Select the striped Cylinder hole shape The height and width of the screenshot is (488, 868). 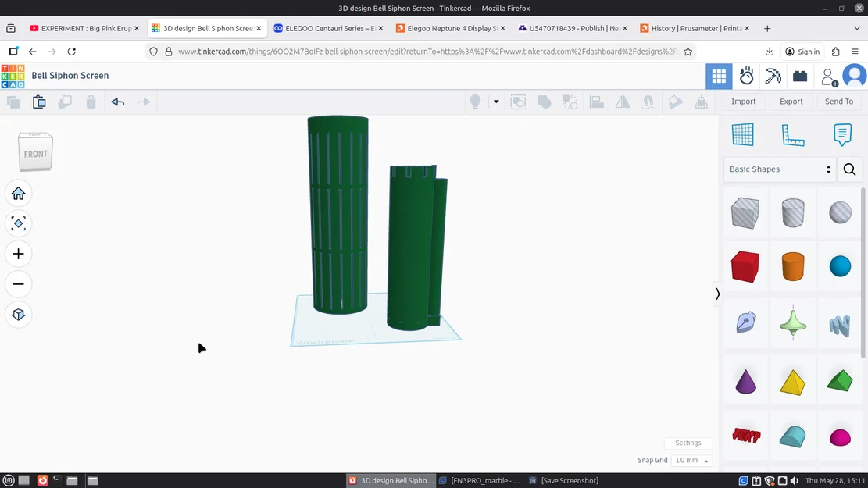tap(793, 212)
